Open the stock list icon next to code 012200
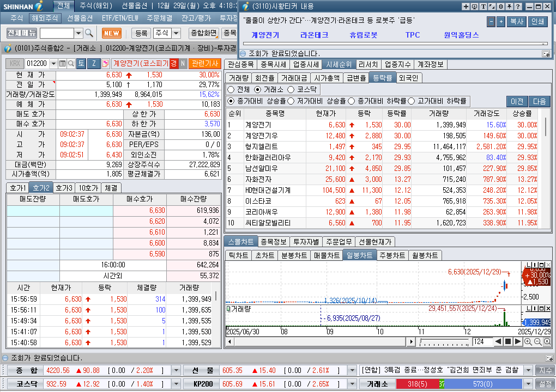 click(x=62, y=64)
